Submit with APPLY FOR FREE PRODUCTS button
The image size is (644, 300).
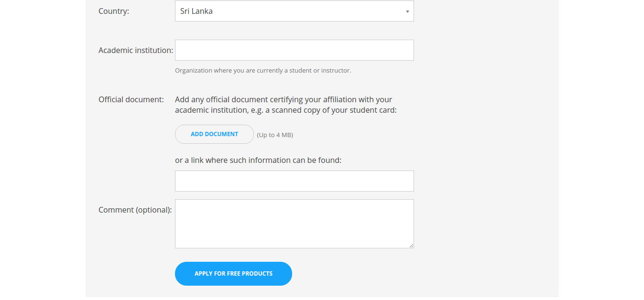click(x=233, y=274)
